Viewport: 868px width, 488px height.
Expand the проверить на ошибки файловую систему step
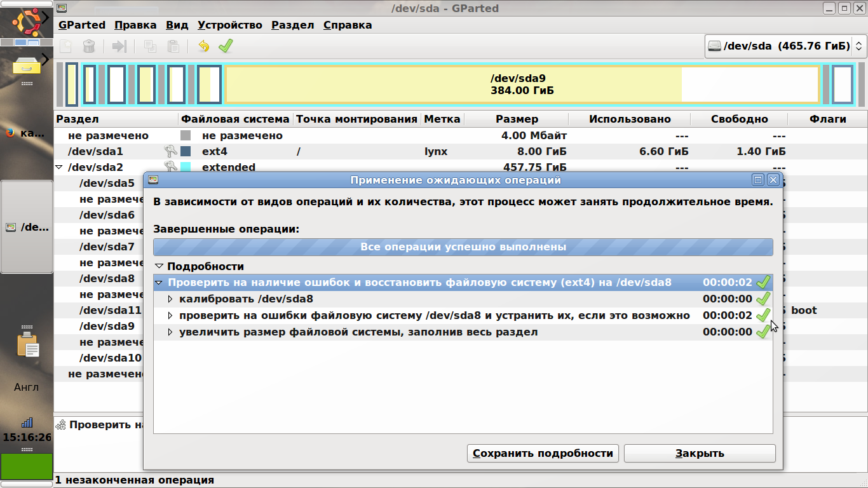click(170, 315)
